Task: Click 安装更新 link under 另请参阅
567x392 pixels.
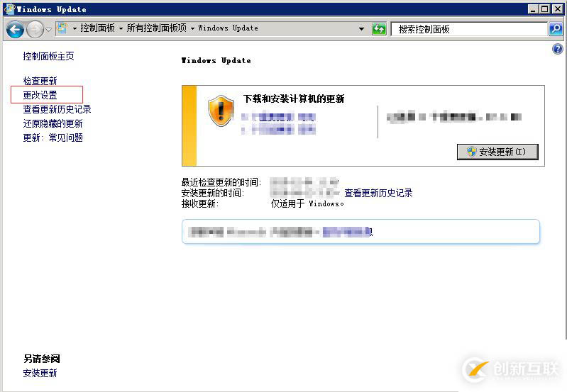Action: 40,373
